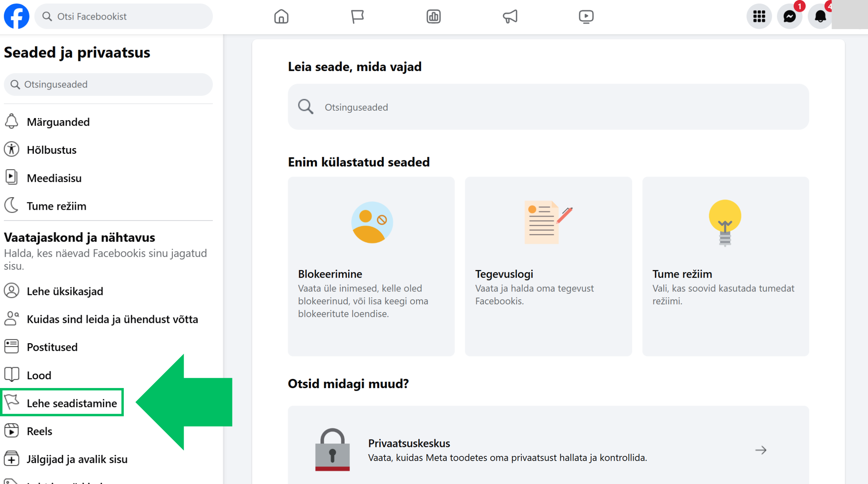
Task: Open the grid menu icon
Action: pos(759,16)
